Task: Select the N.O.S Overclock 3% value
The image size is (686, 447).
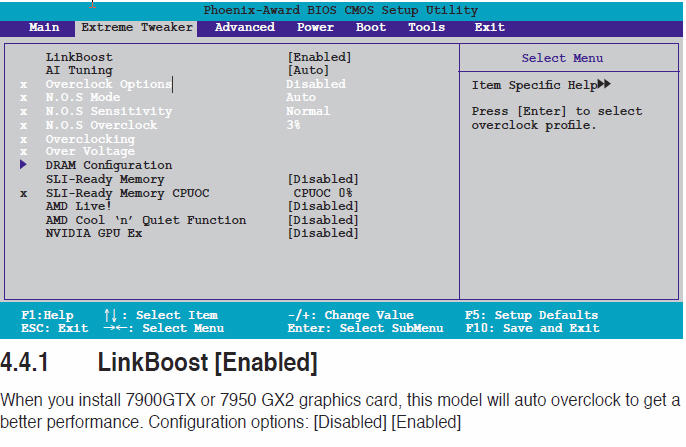Action: (293, 125)
